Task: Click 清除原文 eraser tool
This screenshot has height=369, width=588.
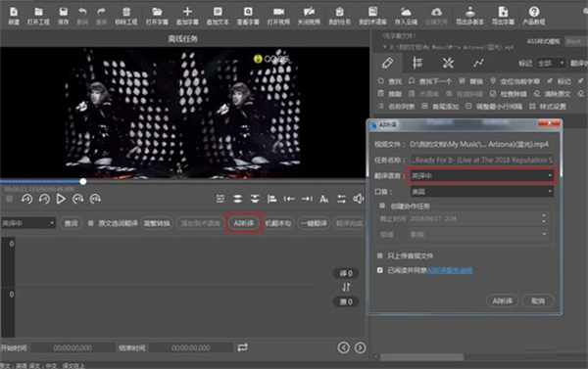Action: pos(552,94)
